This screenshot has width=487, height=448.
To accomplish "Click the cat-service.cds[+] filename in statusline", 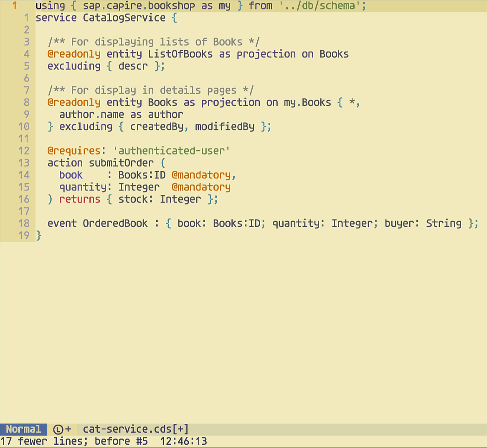I will point(136,429).
